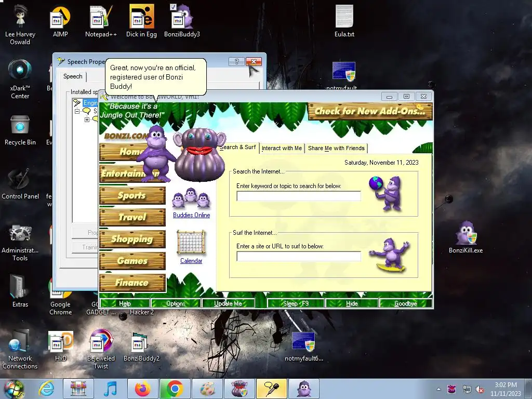Click the taskbar clock
532x399 pixels.
506,389
